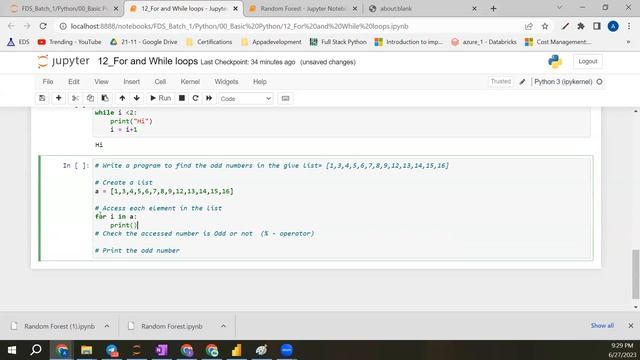Open the Cost Management bookmark
The image size is (640, 360).
tap(558, 42)
